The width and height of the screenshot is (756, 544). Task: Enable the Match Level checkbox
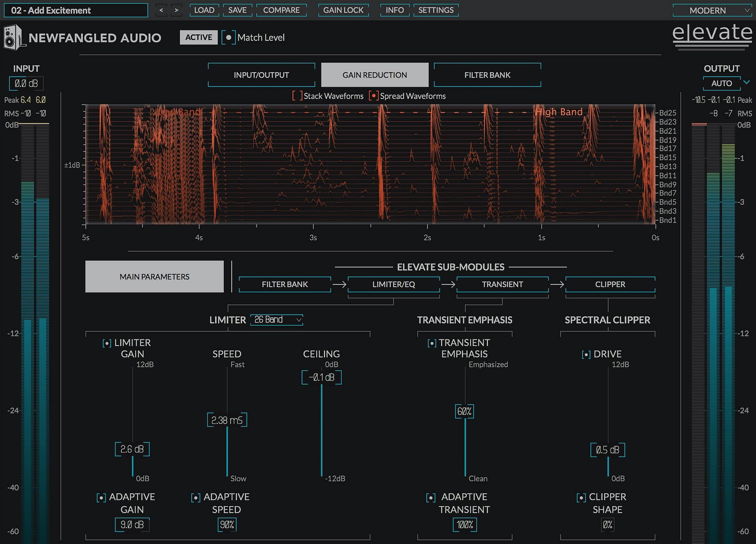coord(229,37)
